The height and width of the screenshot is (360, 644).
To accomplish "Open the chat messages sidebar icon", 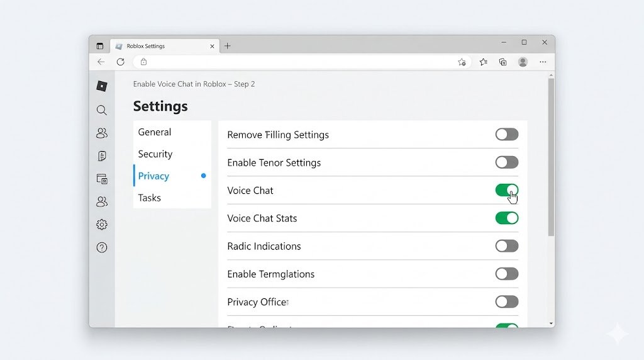I will 102,155.
